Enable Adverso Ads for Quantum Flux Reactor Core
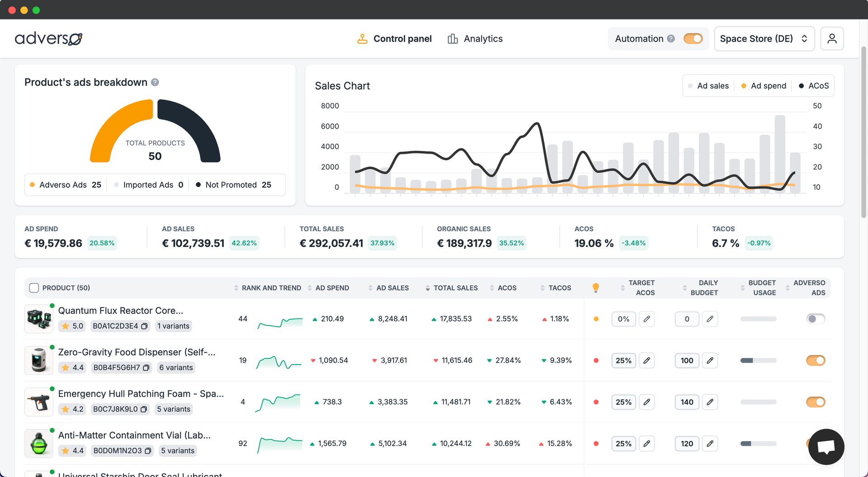This screenshot has height=477, width=868. (x=816, y=319)
